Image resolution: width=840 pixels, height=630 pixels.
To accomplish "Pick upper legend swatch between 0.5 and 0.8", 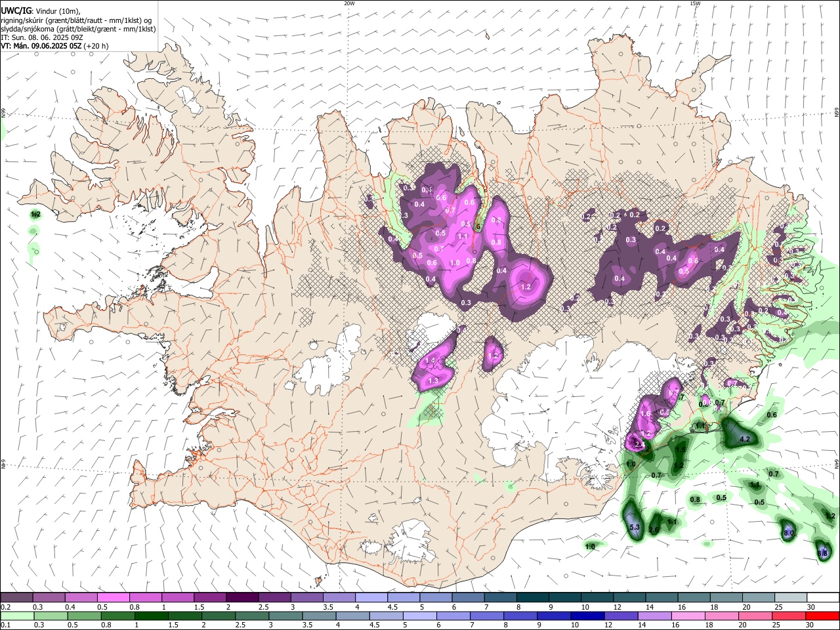I will 113,598.
